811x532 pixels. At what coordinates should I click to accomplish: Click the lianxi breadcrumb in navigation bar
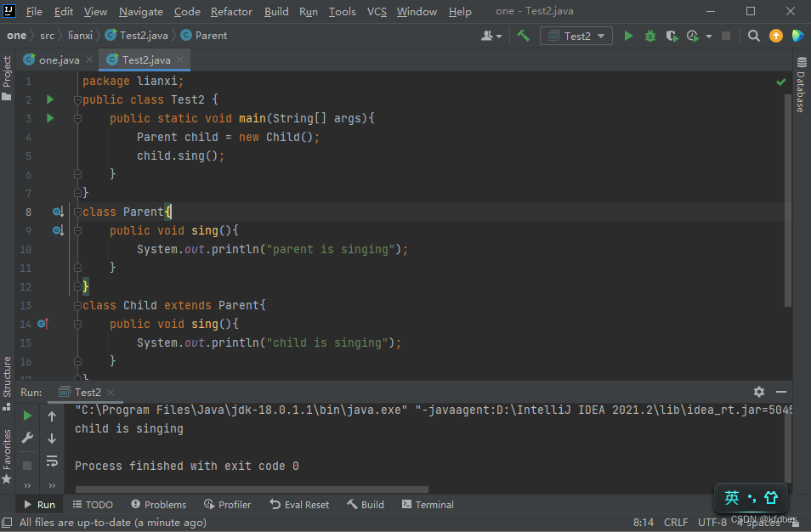pos(81,36)
